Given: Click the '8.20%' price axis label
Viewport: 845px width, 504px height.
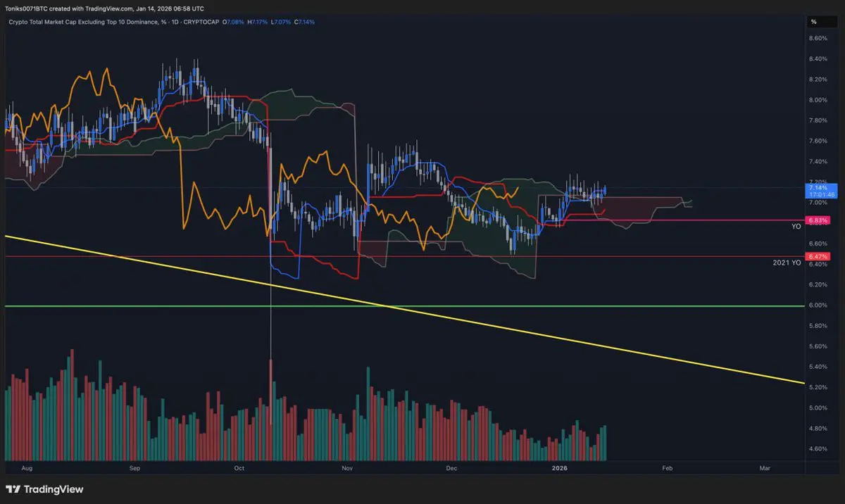Looking at the screenshot, I should click(x=818, y=80).
